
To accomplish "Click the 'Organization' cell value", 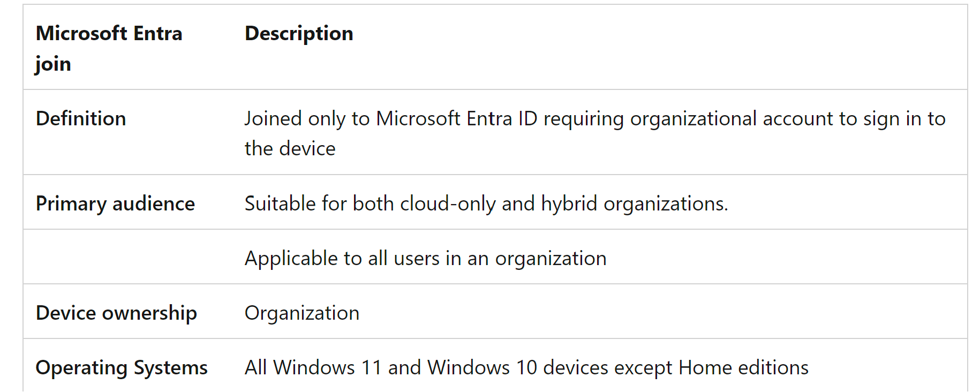I will pyautogui.click(x=302, y=313).
